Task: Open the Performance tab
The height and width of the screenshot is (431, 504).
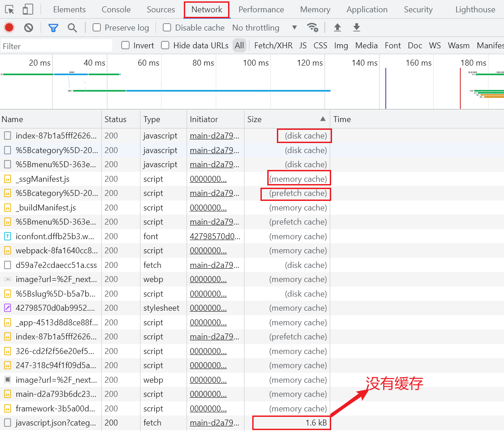Action: tap(261, 10)
